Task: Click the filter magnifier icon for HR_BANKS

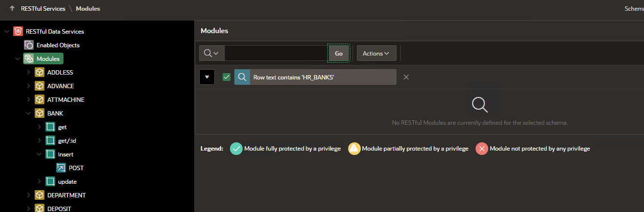Action: click(242, 77)
